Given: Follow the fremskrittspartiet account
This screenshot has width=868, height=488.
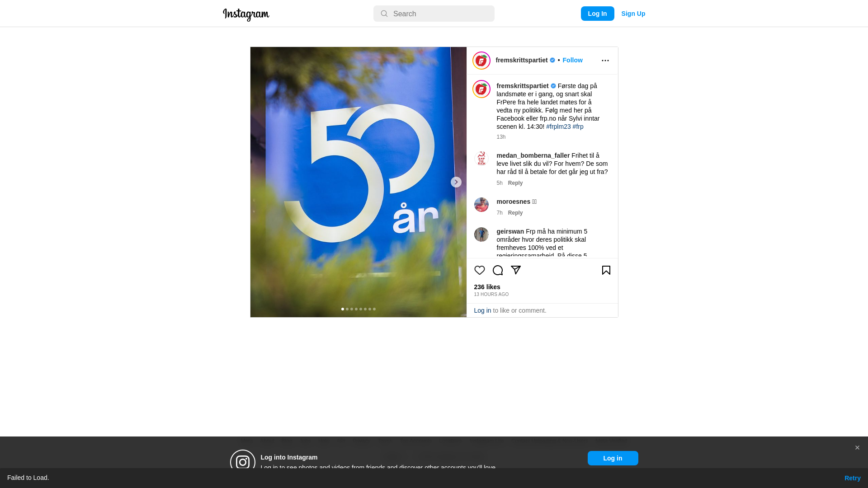Looking at the screenshot, I should click(x=572, y=60).
